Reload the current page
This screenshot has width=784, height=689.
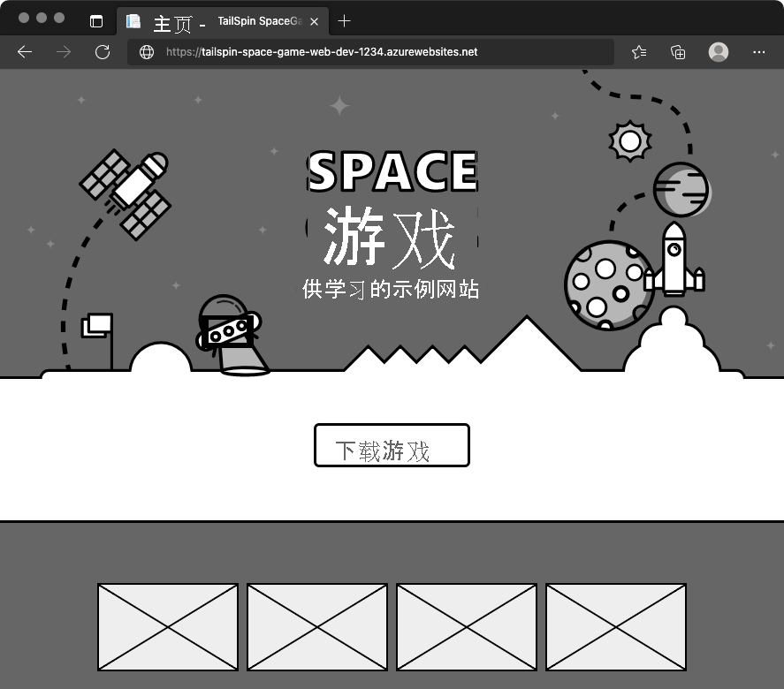point(103,52)
